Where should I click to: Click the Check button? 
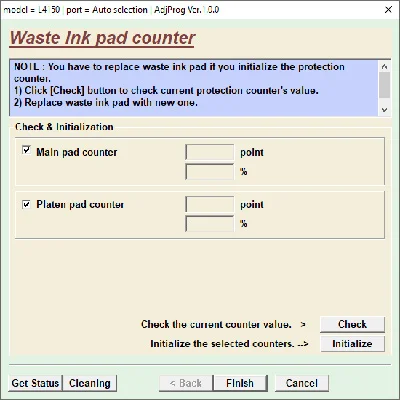[x=352, y=324]
